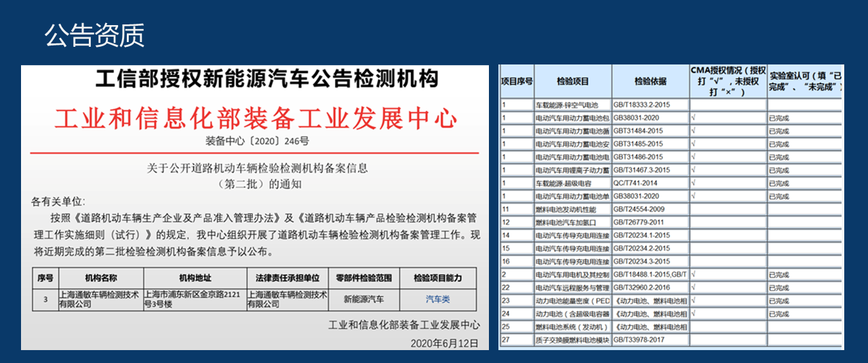Click the 公告资质 slide title
Screen dimensions: 868x363
[94, 35]
